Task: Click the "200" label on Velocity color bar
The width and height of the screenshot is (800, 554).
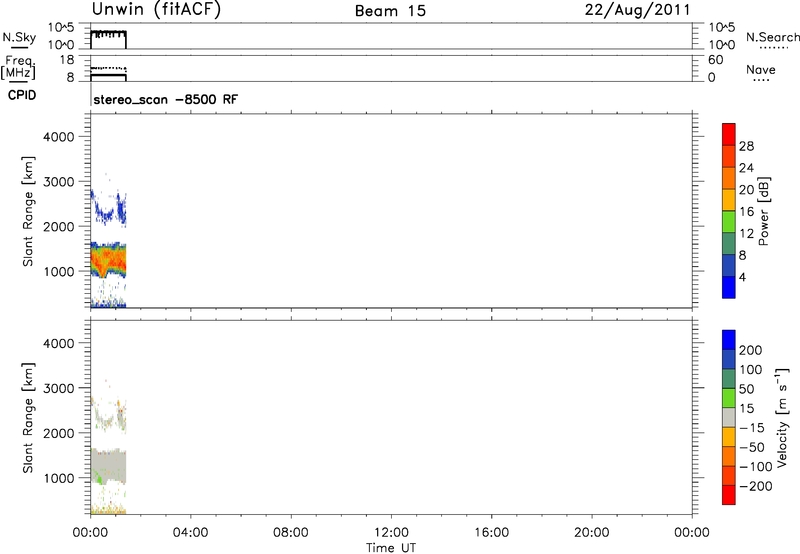Action: pos(751,350)
